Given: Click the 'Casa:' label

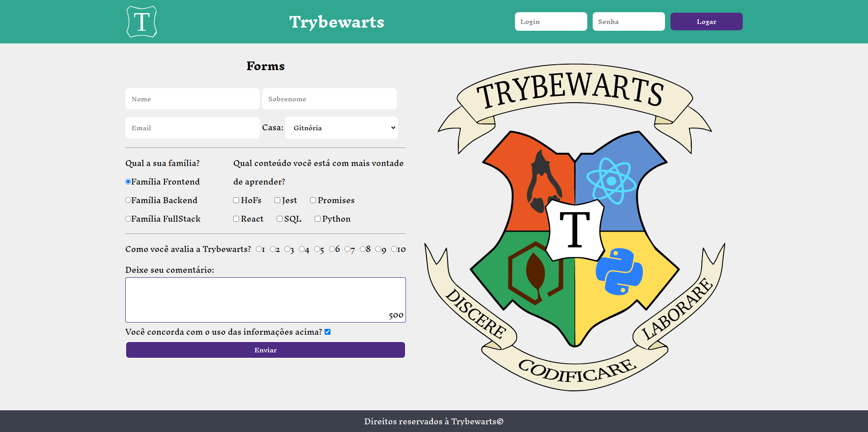Looking at the screenshot, I should pos(273,128).
